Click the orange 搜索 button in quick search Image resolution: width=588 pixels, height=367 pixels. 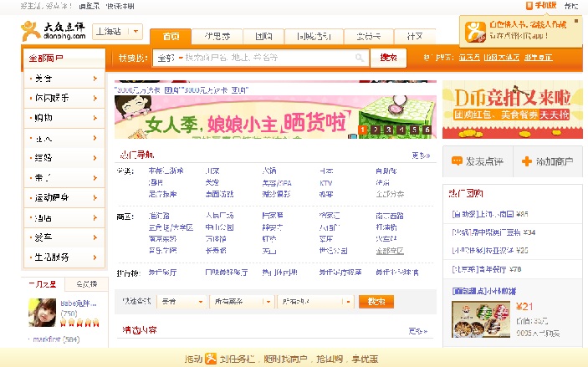coord(376,302)
